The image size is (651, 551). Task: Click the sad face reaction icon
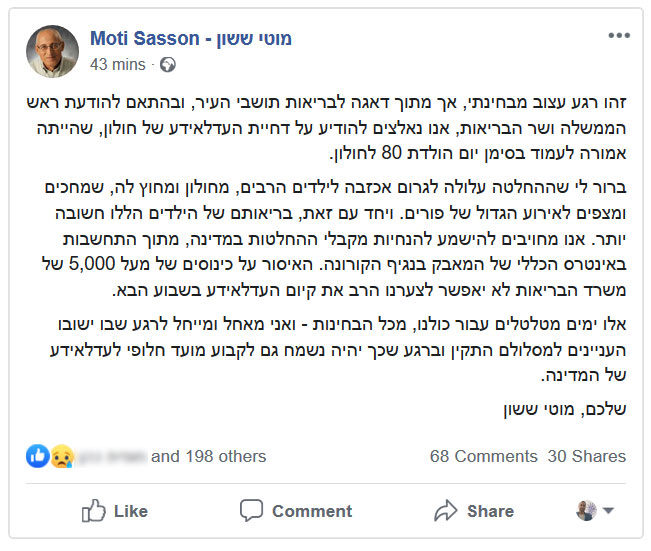pyautogui.click(x=61, y=456)
